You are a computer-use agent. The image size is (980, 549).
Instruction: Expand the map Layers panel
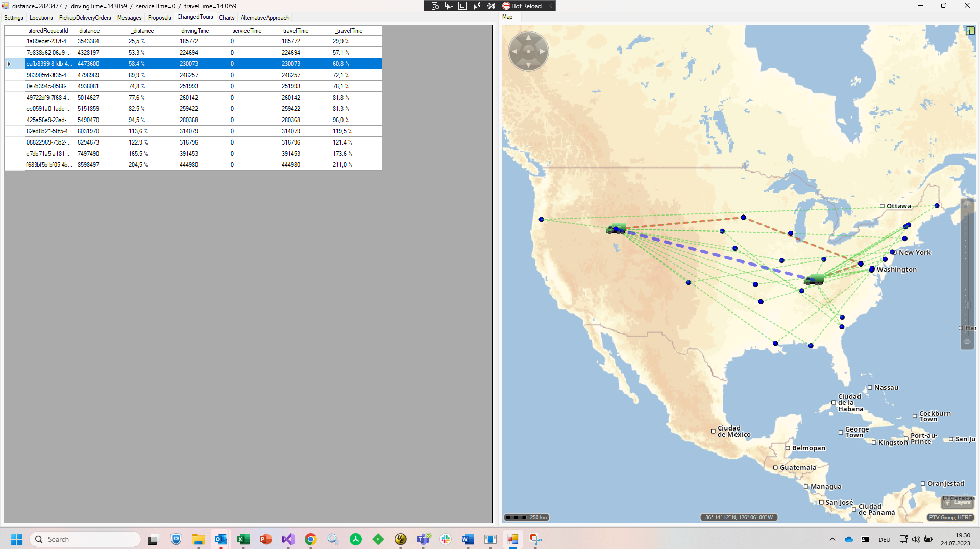coord(958,502)
